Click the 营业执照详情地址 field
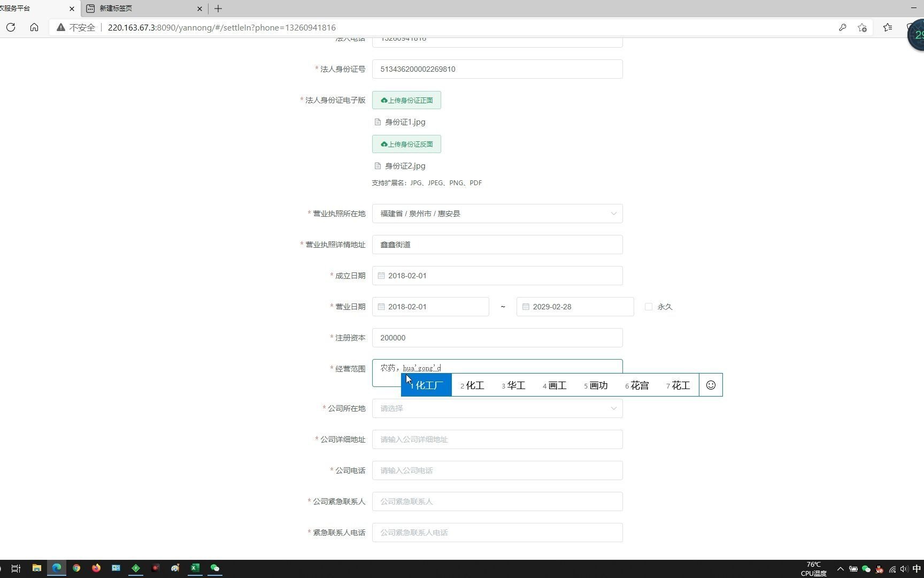The image size is (924, 578). (x=497, y=245)
